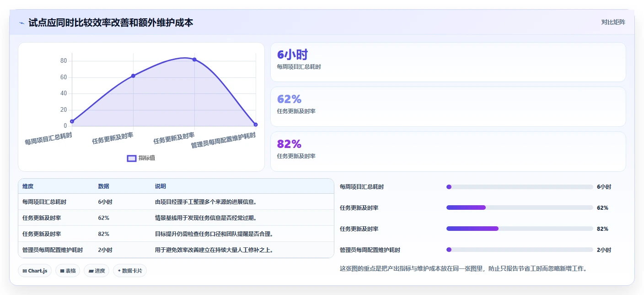Select the 进度 tag chip
The height and width of the screenshot is (295, 644).
tap(97, 271)
